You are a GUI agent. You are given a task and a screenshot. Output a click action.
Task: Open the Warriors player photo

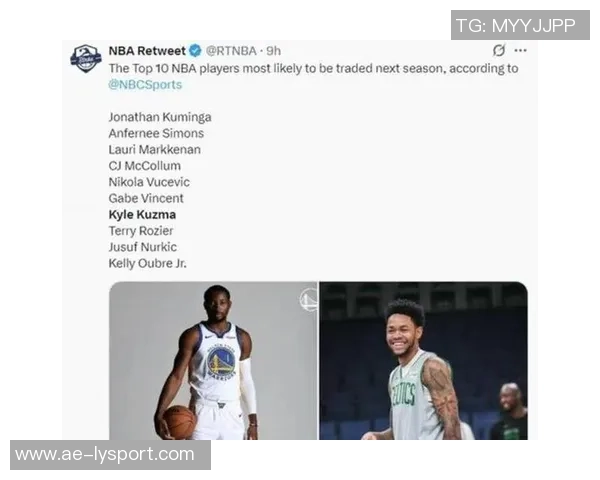213,361
